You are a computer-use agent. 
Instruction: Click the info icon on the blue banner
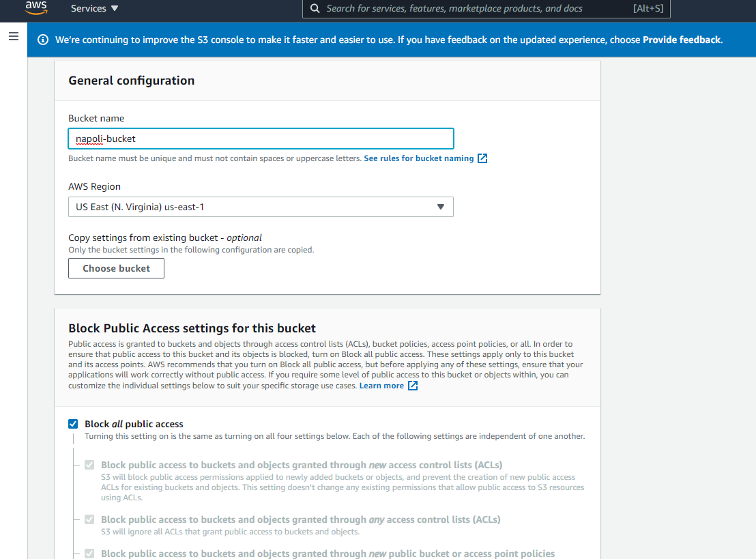pyautogui.click(x=43, y=40)
